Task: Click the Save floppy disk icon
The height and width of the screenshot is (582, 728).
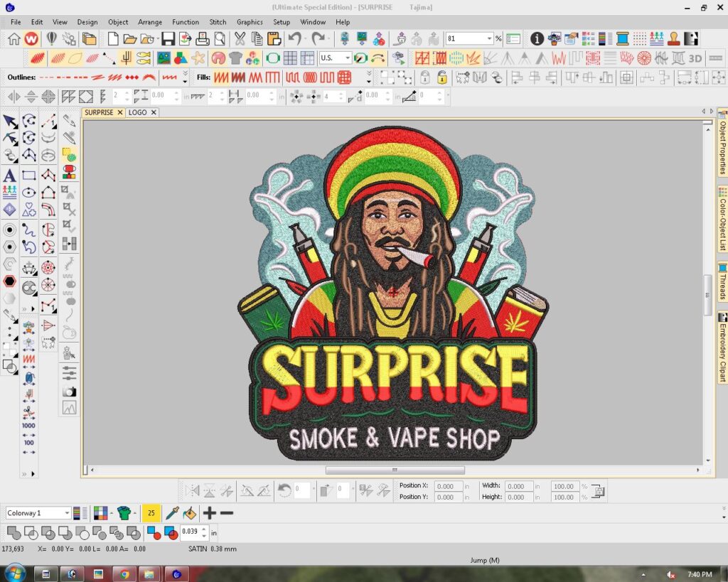Action: (x=168, y=39)
